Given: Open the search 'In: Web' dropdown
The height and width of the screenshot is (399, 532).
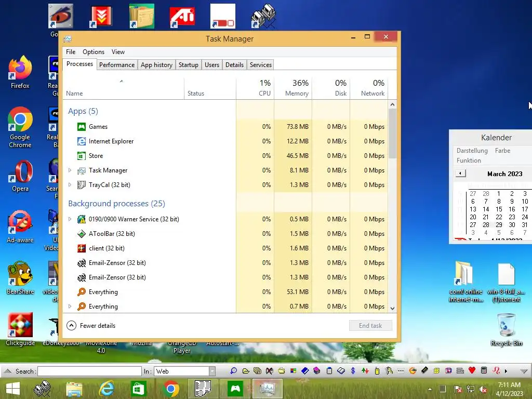Looking at the screenshot, I should point(212,371).
